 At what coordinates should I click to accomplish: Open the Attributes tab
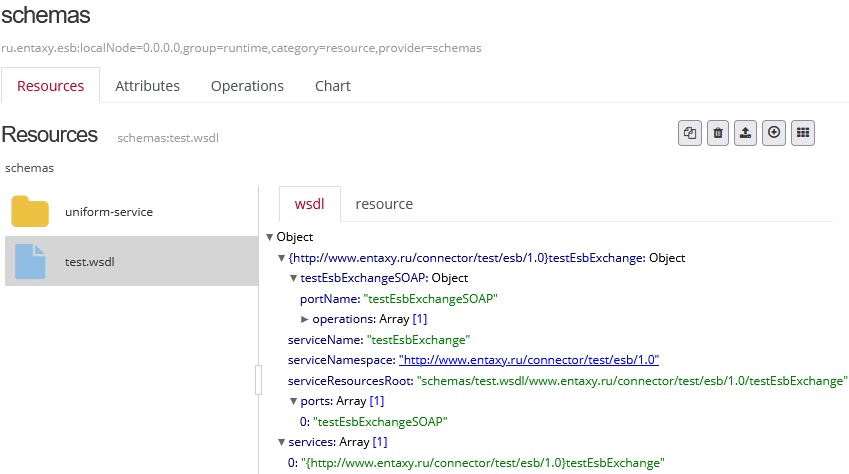147,86
